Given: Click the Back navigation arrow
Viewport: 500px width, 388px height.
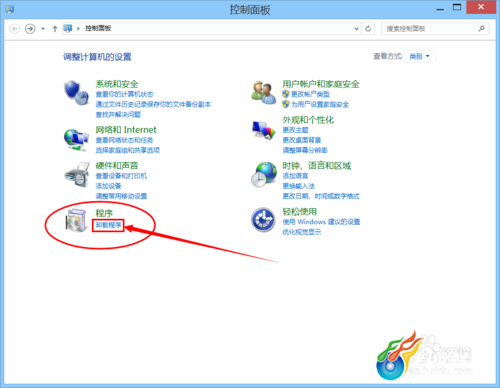Looking at the screenshot, I should (15, 29).
